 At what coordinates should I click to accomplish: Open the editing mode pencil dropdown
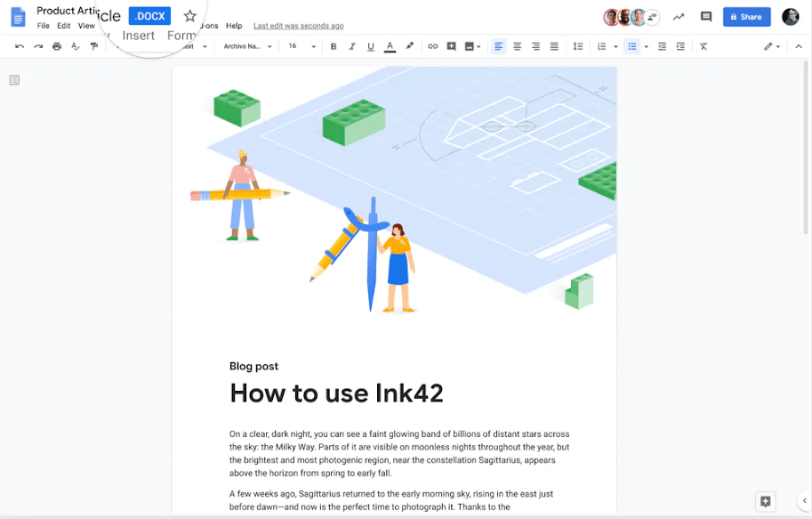772,46
